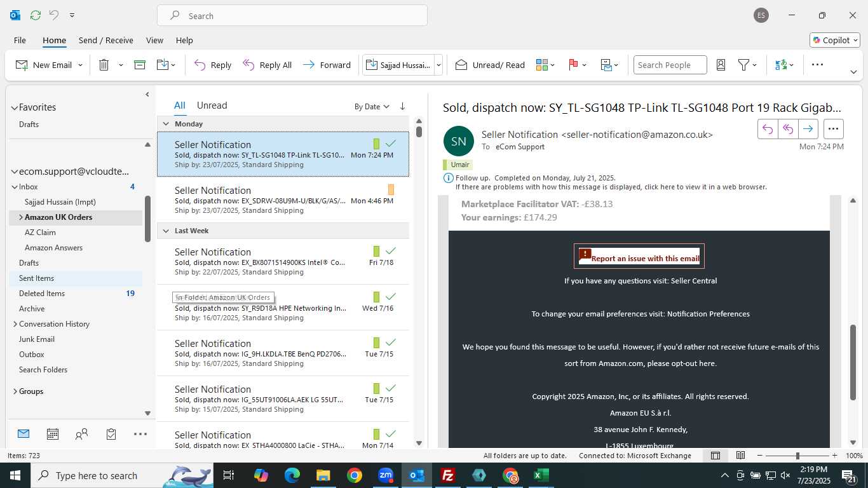The width and height of the screenshot is (868, 488).
Task: Click the Move to folder icon
Action: tap(163, 65)
